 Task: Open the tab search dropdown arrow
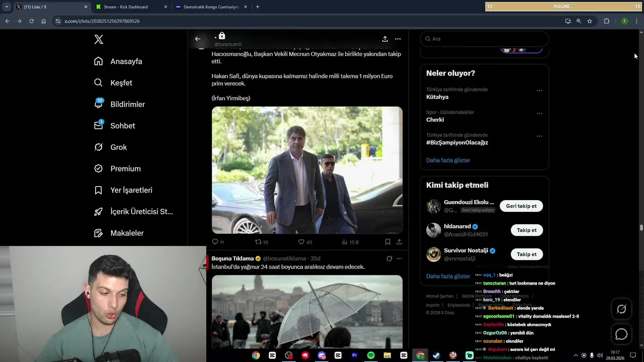click(x=7, y=7)
